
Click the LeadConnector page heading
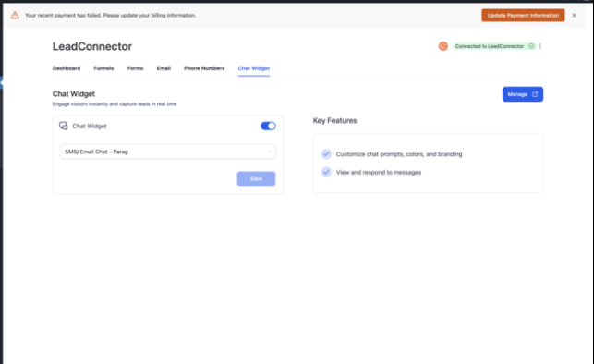(x=92, y=46)
